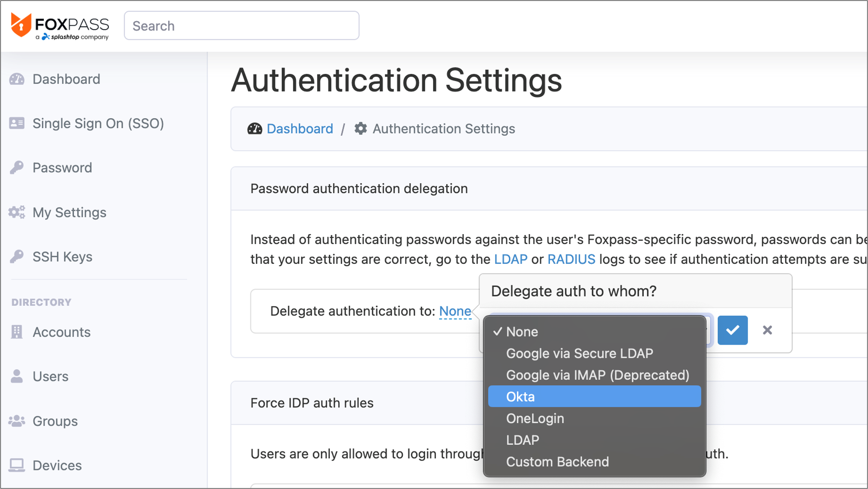Click the Password authentication delegation header
Viewport: 868px width, 489px height.
point(359,189)
